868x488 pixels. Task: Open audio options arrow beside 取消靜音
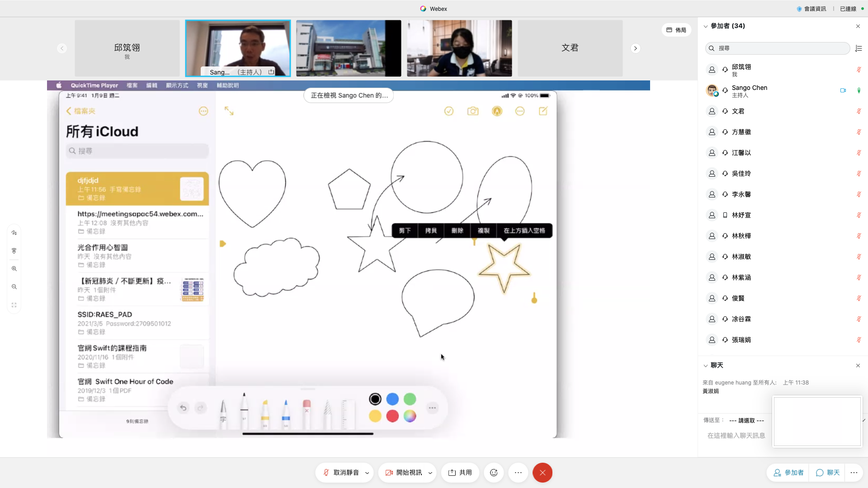[367, 473]
